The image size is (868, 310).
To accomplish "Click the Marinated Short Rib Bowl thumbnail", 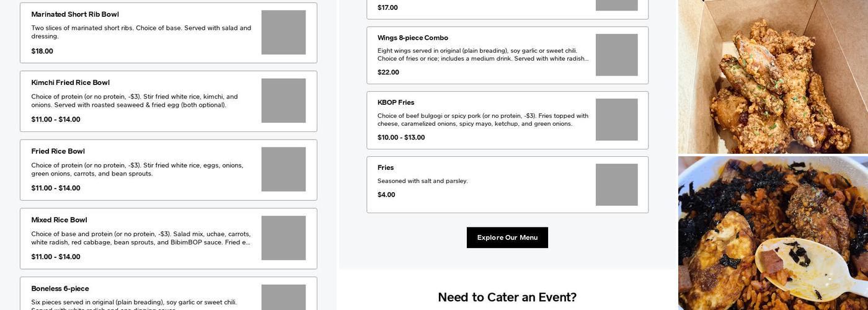I will (x=283, y=32).
